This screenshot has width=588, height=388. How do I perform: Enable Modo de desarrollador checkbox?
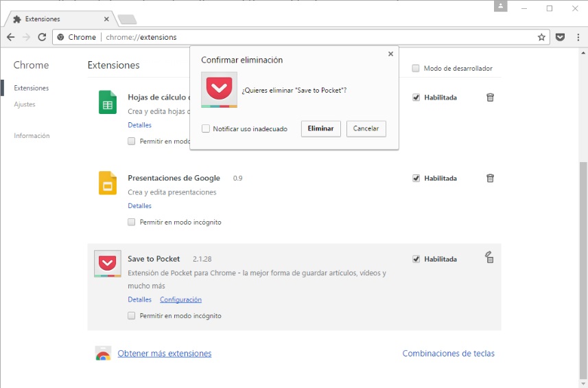click(x=416, y=69)
